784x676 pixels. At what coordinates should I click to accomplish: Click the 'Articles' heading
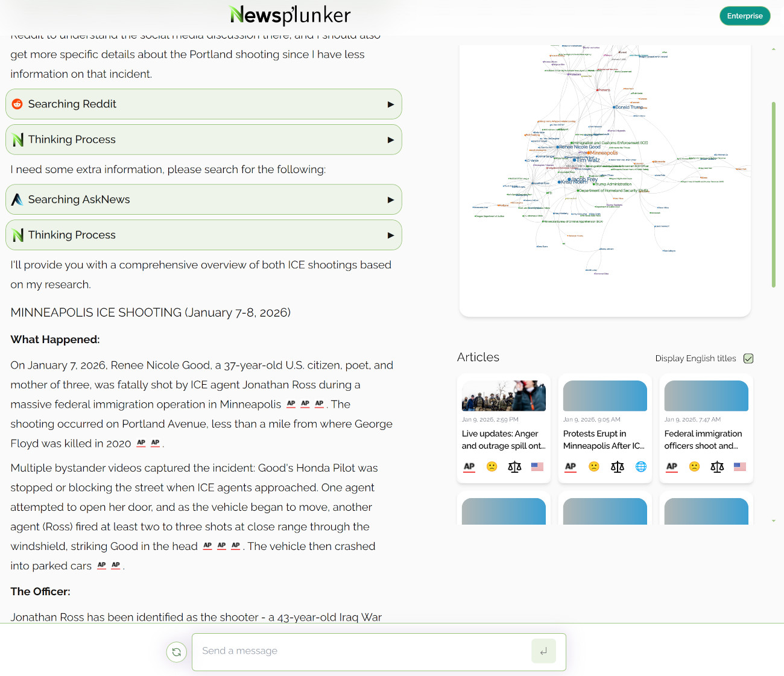[x=478, y=357]
